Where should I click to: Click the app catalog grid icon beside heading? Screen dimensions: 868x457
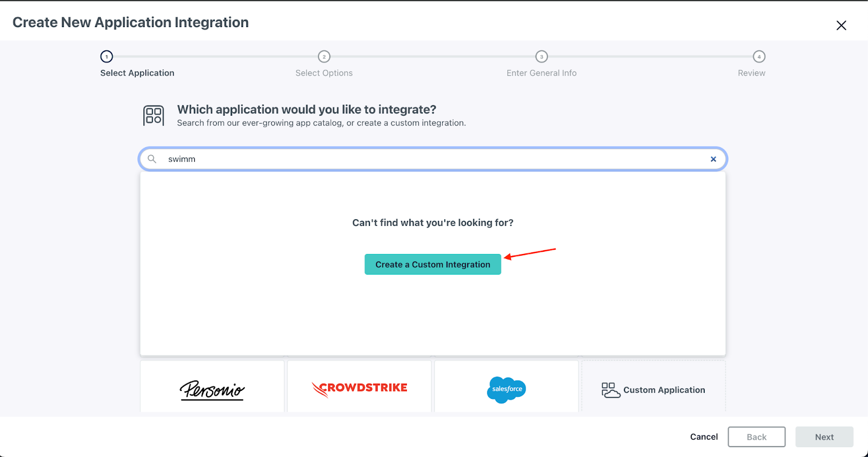154,116
